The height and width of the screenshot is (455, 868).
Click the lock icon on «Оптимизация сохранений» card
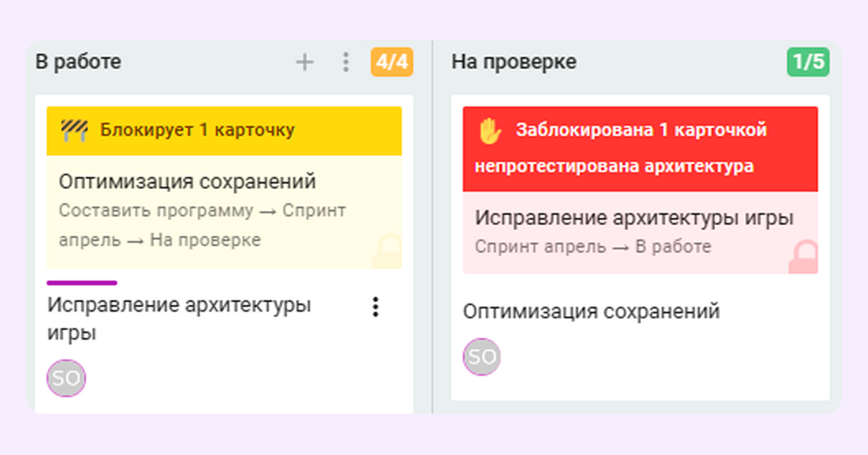coord(386,250)
